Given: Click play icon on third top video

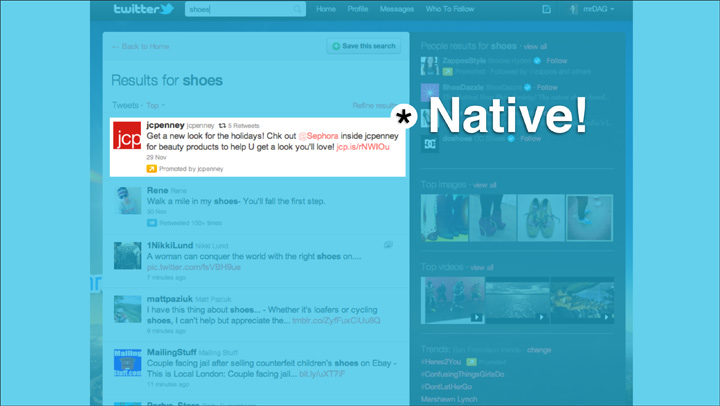Looking at the screenshot, I should (607, 317).
